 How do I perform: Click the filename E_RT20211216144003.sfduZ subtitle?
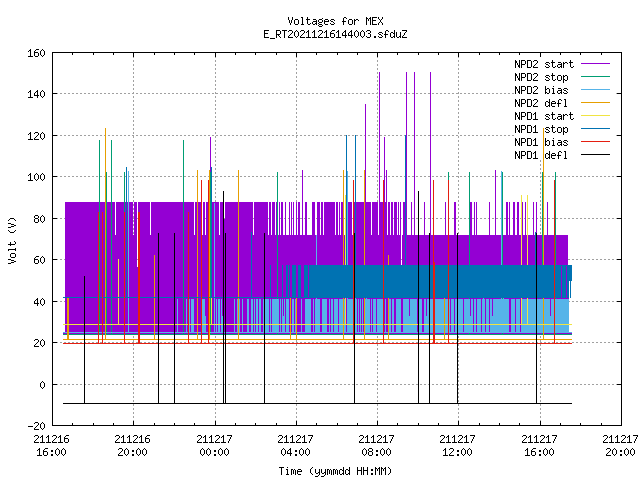[x=335, y=34]
